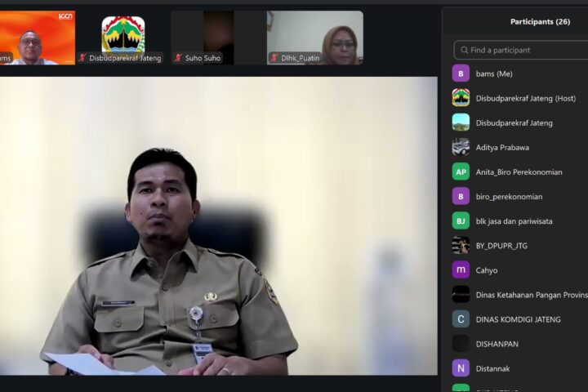Select the Disbudparekraf Jateng (Host) logo avatar

click(x=461, y=98)
